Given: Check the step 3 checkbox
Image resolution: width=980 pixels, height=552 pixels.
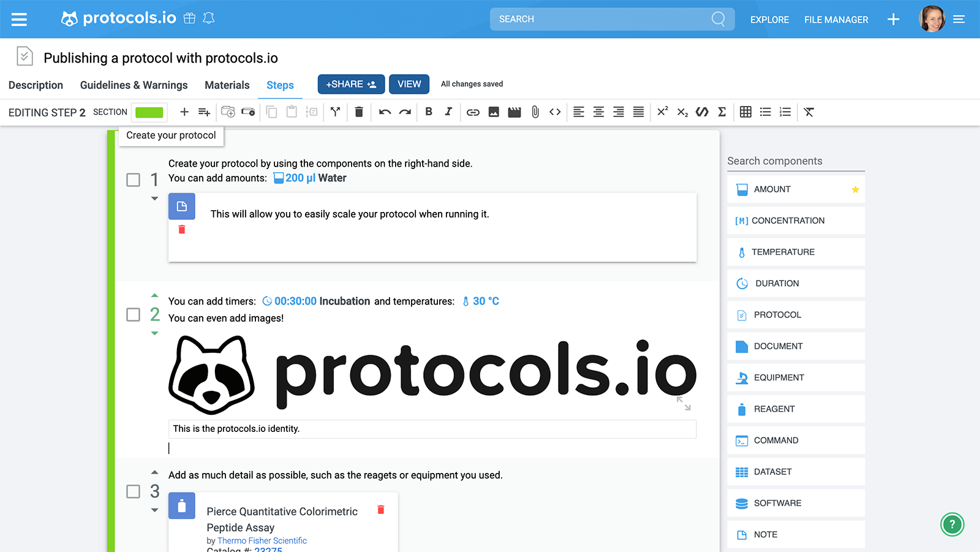Looking at the screenshot, I should tap(133, 491).
